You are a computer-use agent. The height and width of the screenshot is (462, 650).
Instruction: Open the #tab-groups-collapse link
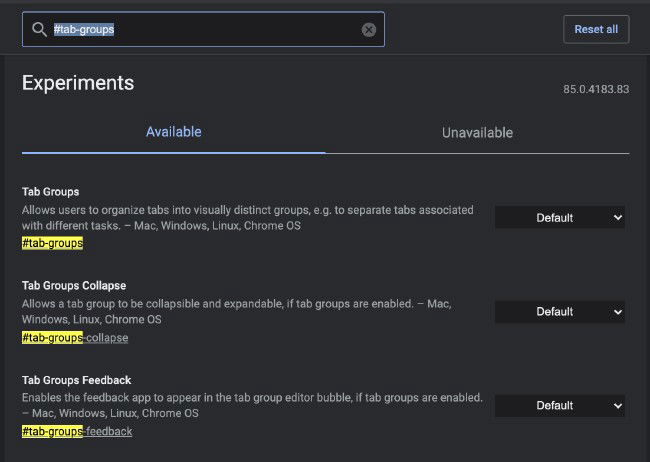75,337
